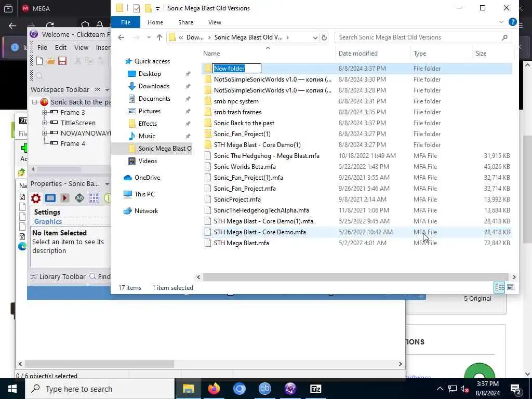
Task: Open the Clickteam File menu
Action: pyautogui.click(x=42, y=47)
